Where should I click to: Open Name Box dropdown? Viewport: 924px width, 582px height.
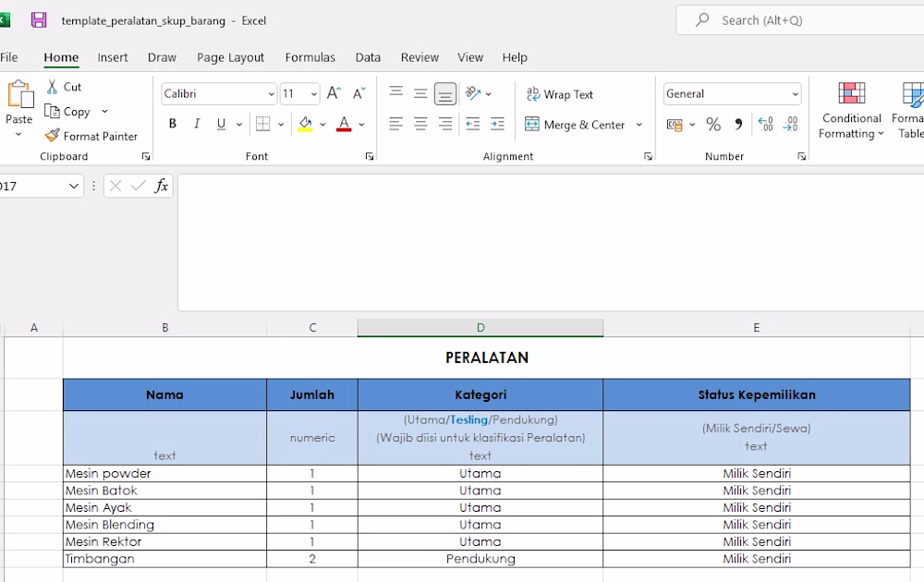click(x=74, y=186)
